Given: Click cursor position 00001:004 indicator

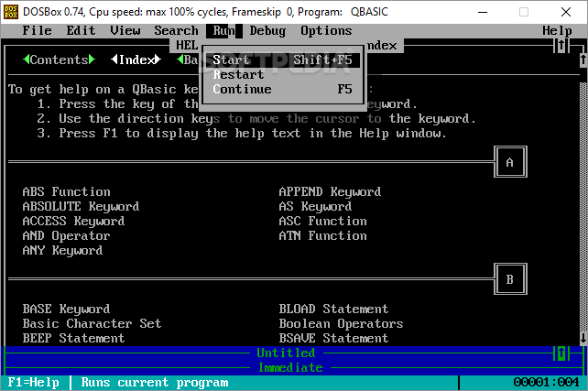Looking at the screenshot, I should (x=547, y=383).
